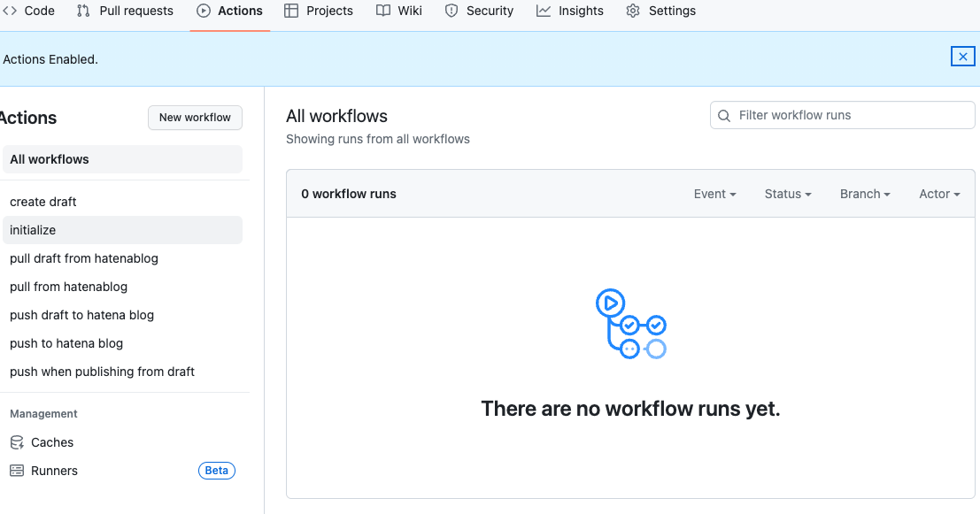Click the Runners server icon
This screenshot has width=980, height=514.
pyautogui.click(x=17, y=471)
